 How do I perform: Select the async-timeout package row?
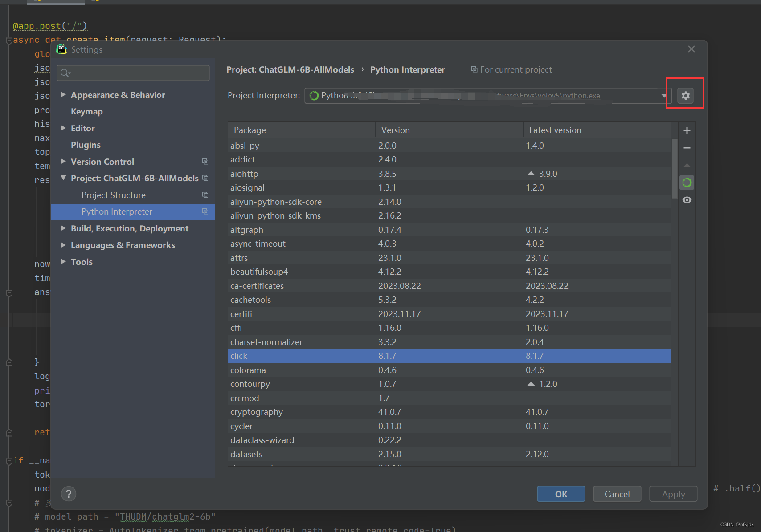point(450,244)
